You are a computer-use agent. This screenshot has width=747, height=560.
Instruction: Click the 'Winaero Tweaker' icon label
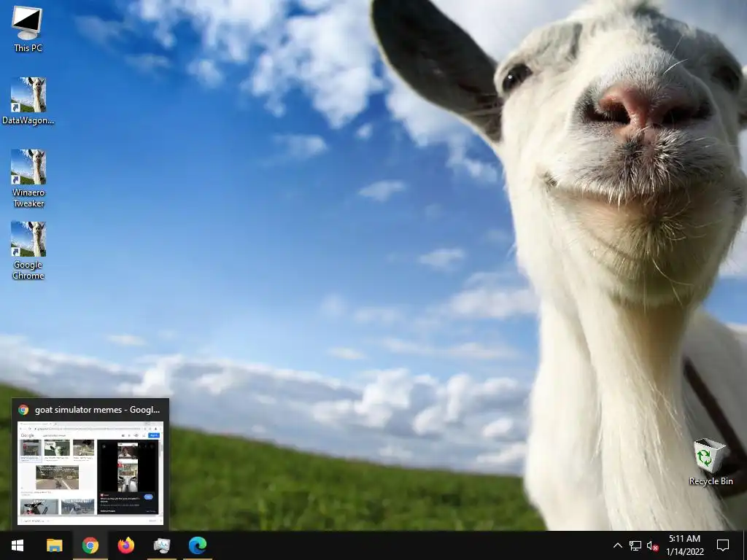pyautogui.click(x=28, y=198)
